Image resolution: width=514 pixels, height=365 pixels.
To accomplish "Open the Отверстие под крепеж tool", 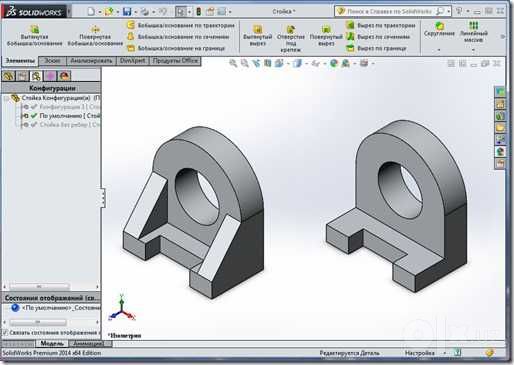I will (291, 38).
